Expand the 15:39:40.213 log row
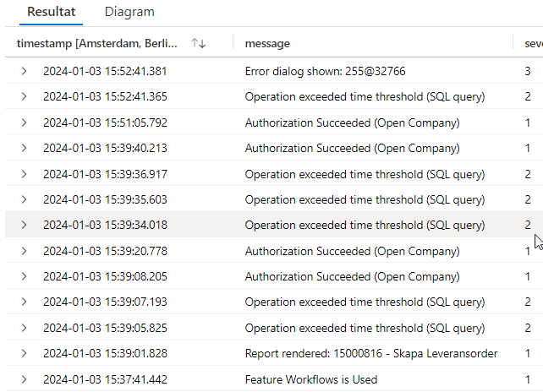The height and width of the screenshot is (392, 543). [x=24, y=148]
